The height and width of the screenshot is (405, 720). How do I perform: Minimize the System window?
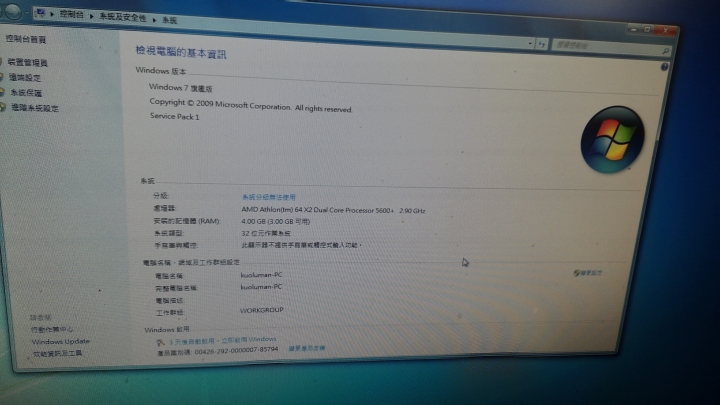634,29
